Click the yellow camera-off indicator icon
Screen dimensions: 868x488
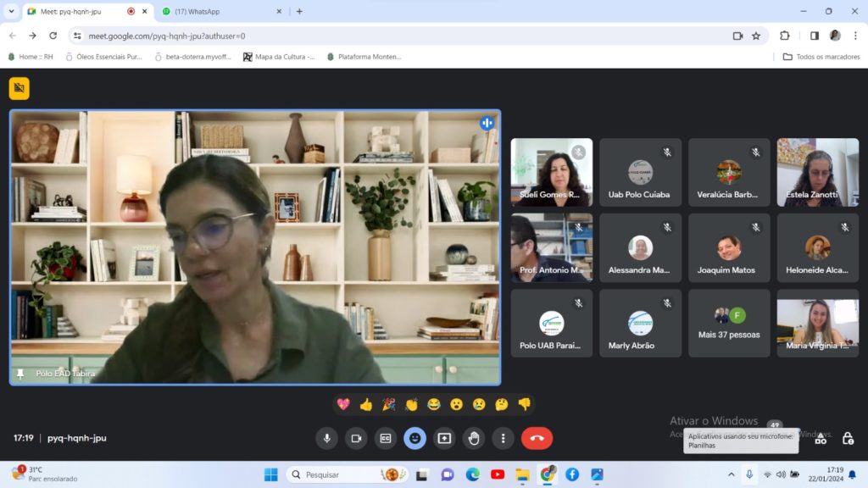[x=19, y=88]
